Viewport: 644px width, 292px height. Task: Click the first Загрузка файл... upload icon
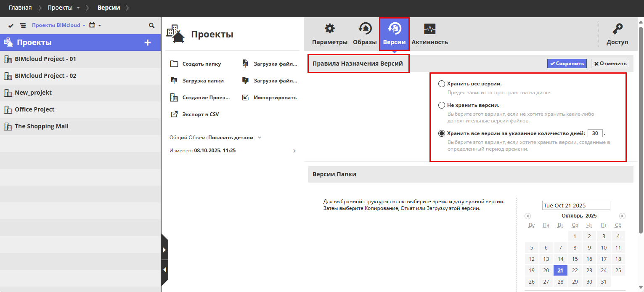246,64
